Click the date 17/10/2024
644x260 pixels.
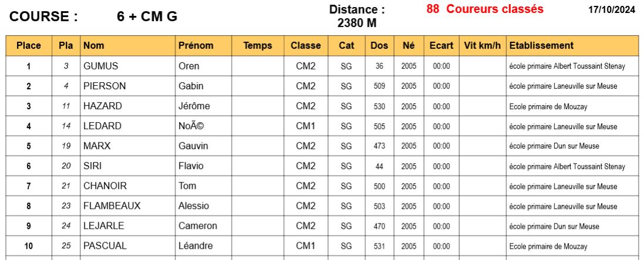612,10
